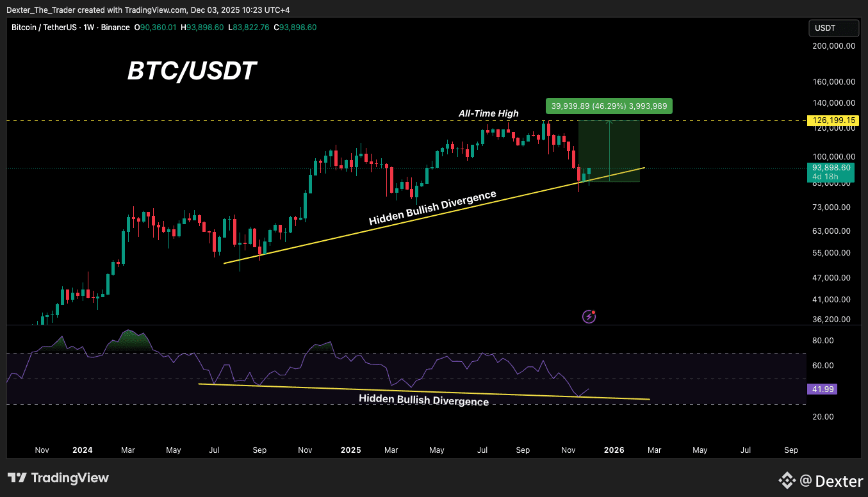Click the TradingView logo
Screen dimensions: 868x497
pos(58,478)
